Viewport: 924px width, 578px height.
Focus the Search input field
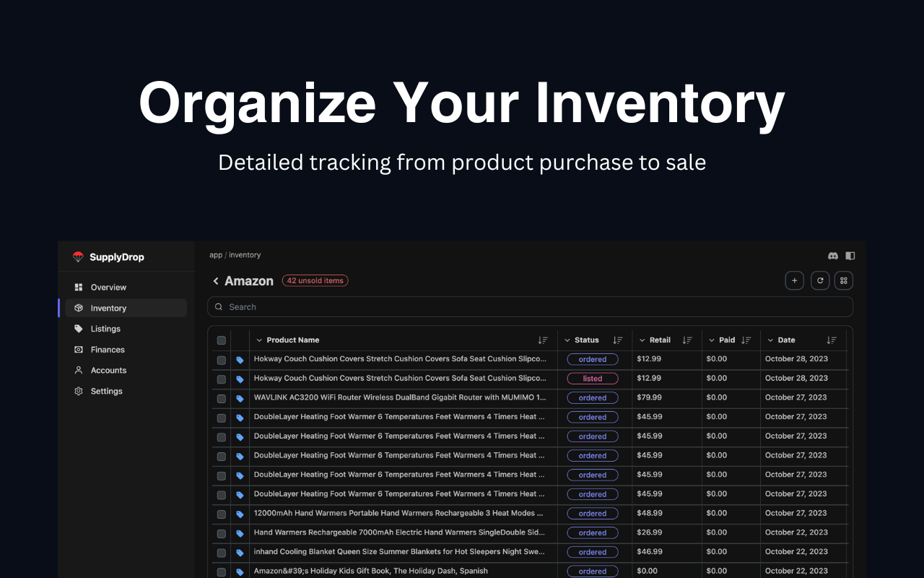[530, 307]
